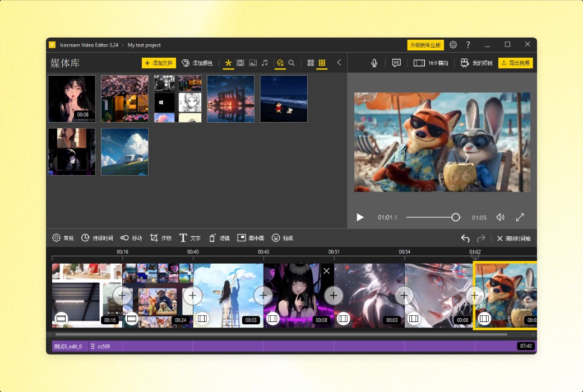Image resolution: width=583 pixels, height=392 pixels.
Task: Select the videos filter in the media library
Action: click(240, 63)
